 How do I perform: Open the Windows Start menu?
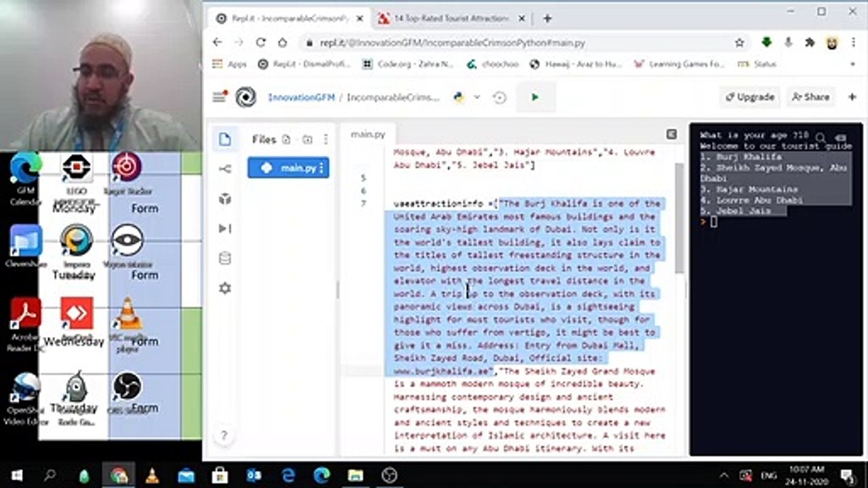[x=16, y=475]
